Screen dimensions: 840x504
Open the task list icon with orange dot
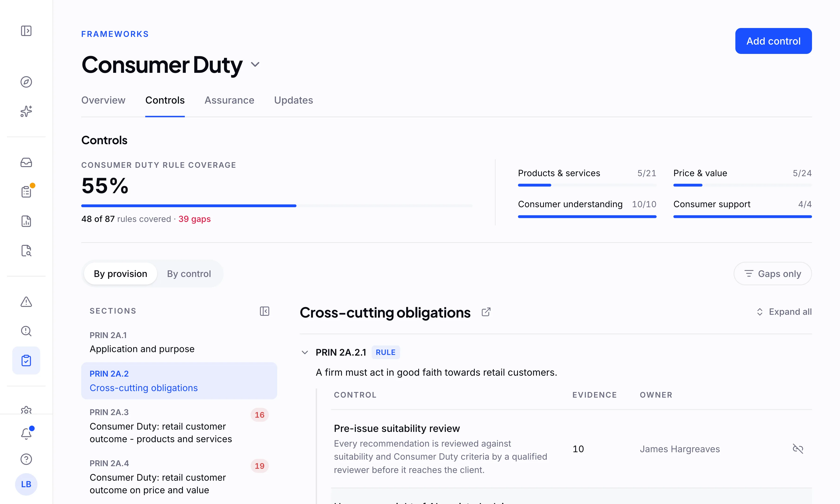pyautogui.click(x=26, y=192)
